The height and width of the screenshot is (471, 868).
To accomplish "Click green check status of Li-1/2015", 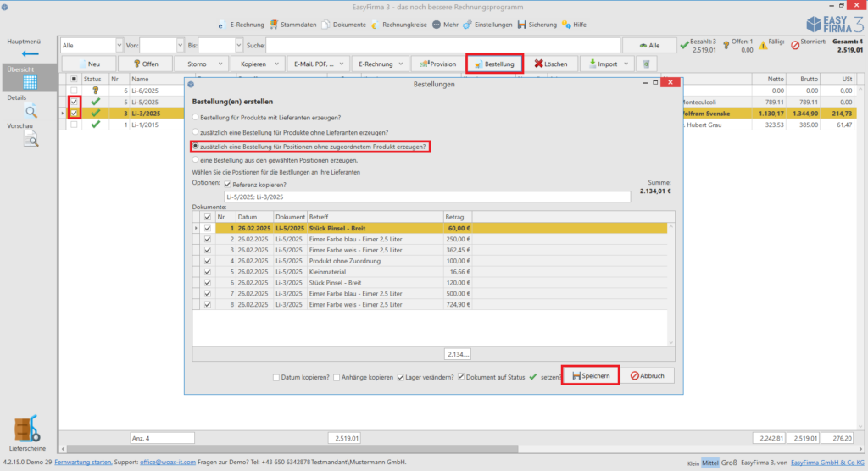I will (x=96, y=125).
